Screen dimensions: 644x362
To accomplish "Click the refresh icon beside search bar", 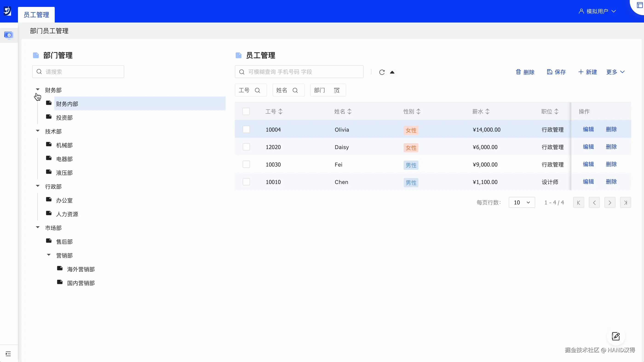I will click(382, 72).
